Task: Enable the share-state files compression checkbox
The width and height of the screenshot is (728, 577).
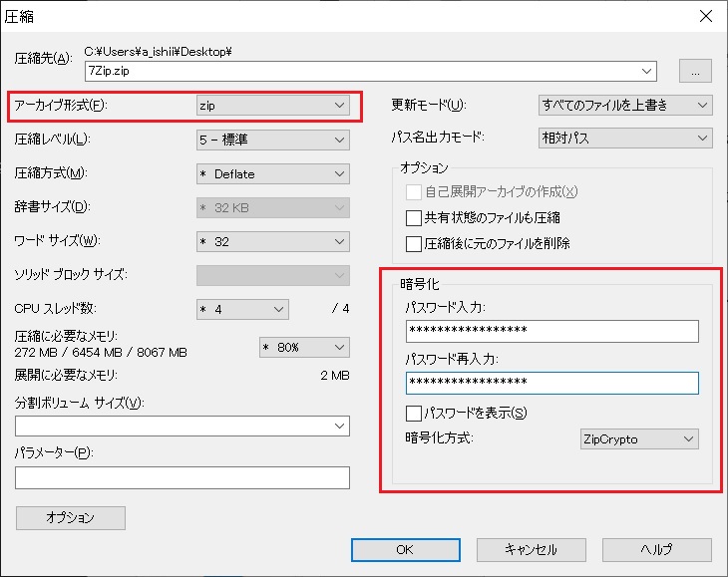Action: tap(414, 218)
